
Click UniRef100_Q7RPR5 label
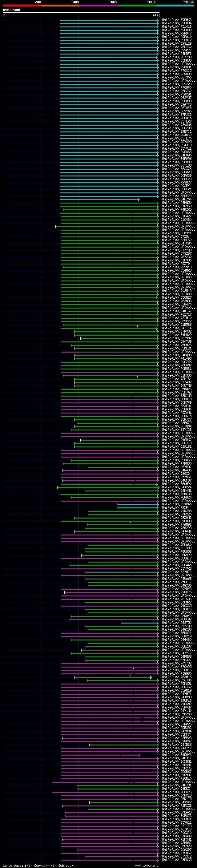(x=177, y=724)
